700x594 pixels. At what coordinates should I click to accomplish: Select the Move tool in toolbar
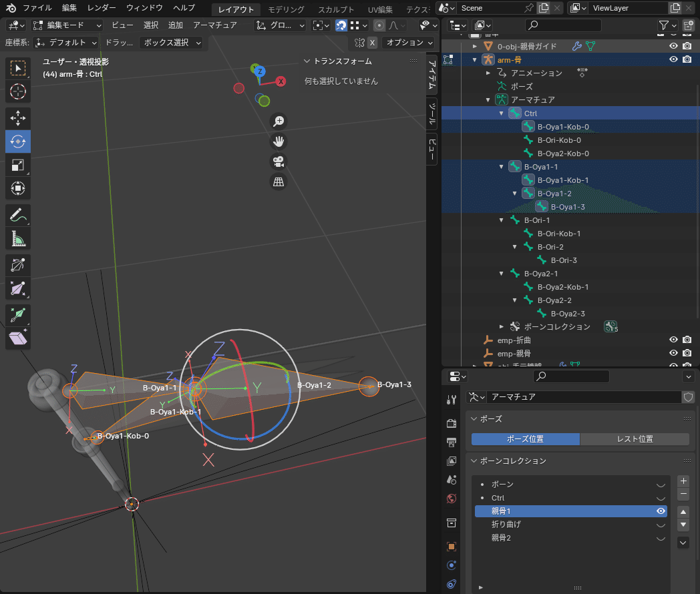pos(18,118)
